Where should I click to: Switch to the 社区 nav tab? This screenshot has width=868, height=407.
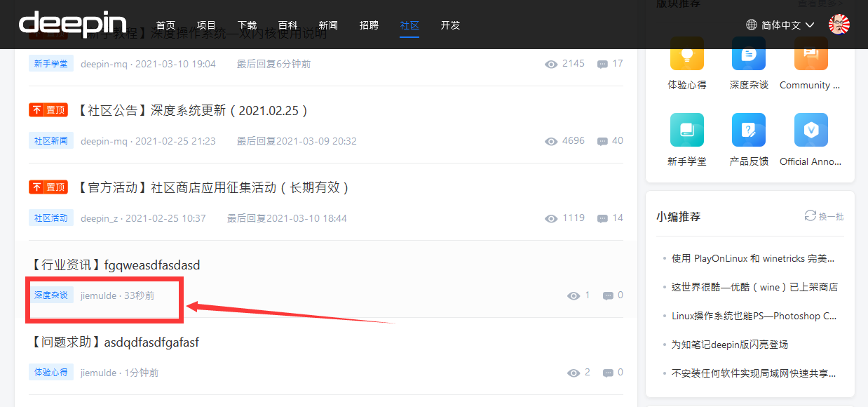pyautogui.click(x=409, y=25)
